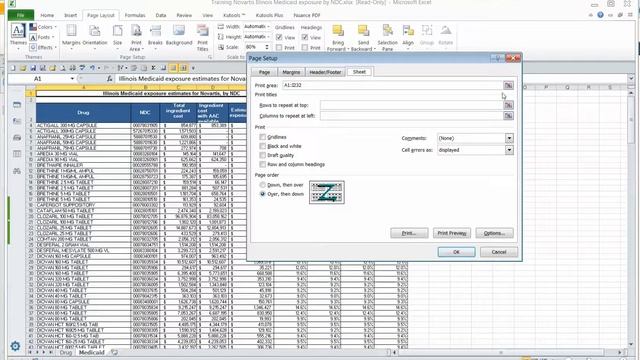The width and height of the screenshot is (640, 360).
Task: Select the Down, then over radio button
Action: click(x=262, y=185)
